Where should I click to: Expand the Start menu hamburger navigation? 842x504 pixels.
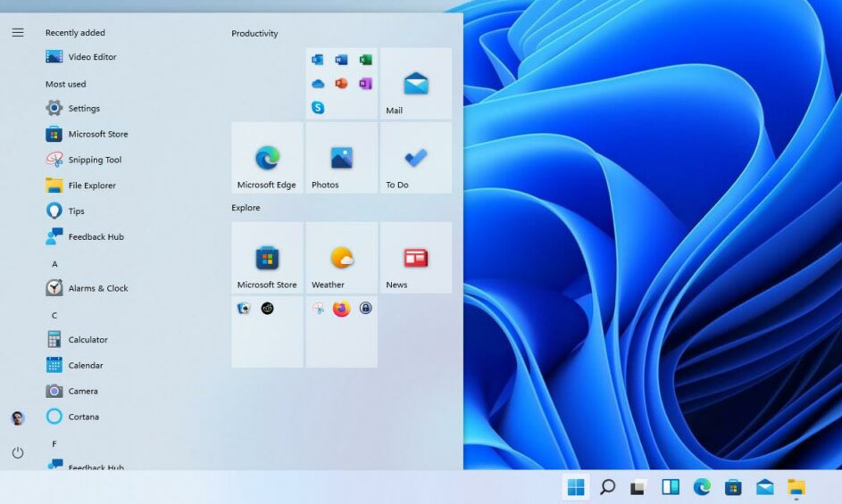tap(18, 33)
